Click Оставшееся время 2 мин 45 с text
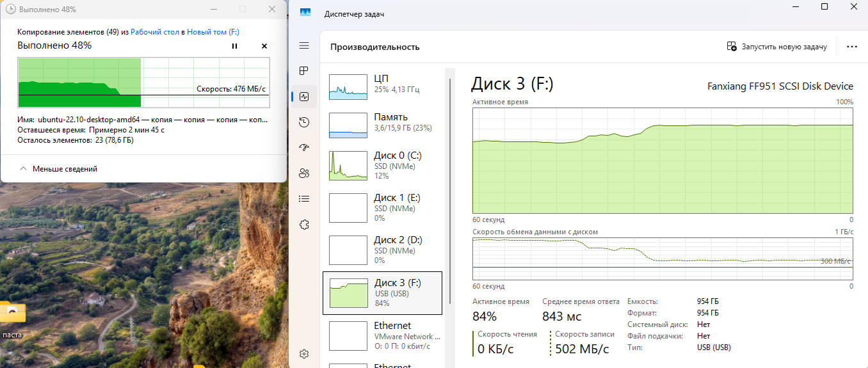The width and height of the screenshot is (868, 368). 91,130
